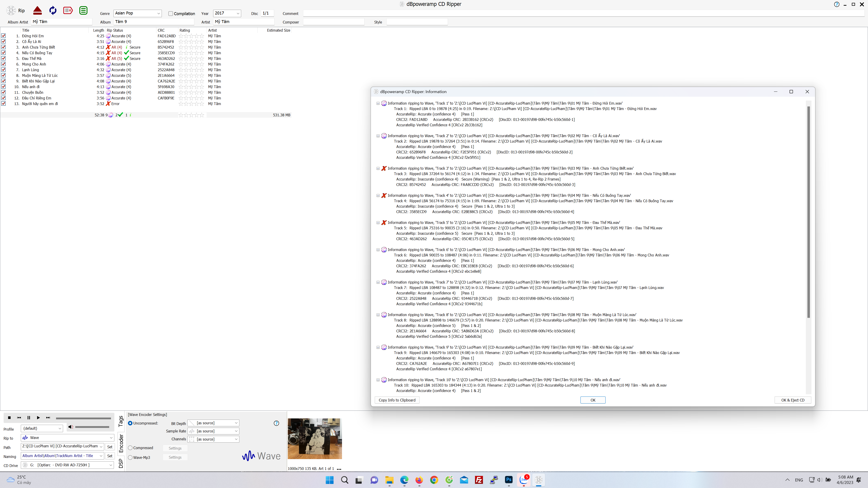Open the Year dropdown
Image resolution: width=868 pixels, height=488 pixels.
238,14
